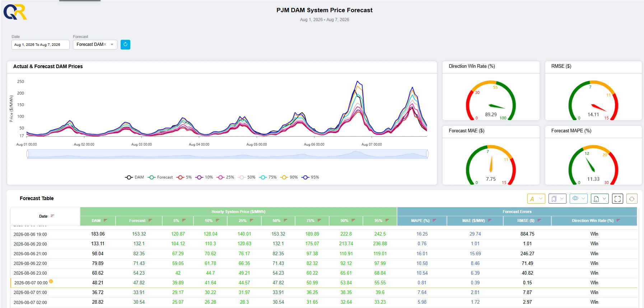Click the RMSE ($) table column sort icon

(x=539, y=221)
